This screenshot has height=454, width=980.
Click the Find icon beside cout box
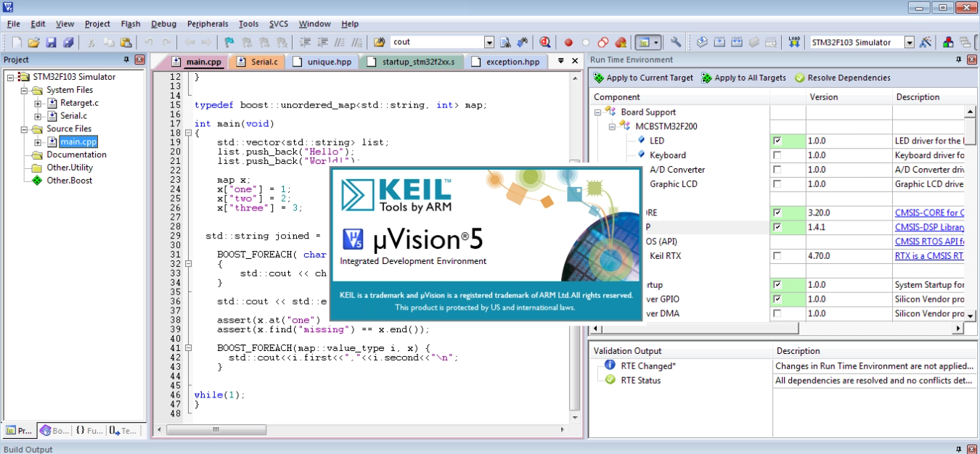[506, 42]
